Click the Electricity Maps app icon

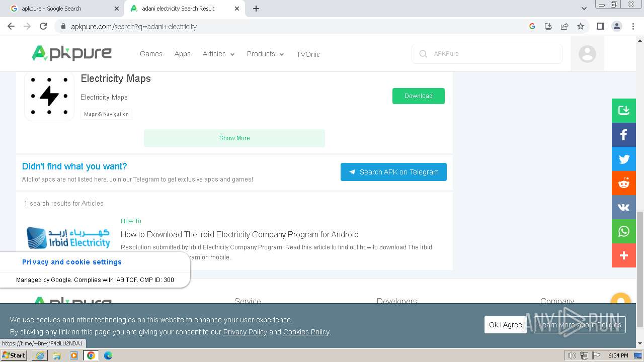point(49,96)
